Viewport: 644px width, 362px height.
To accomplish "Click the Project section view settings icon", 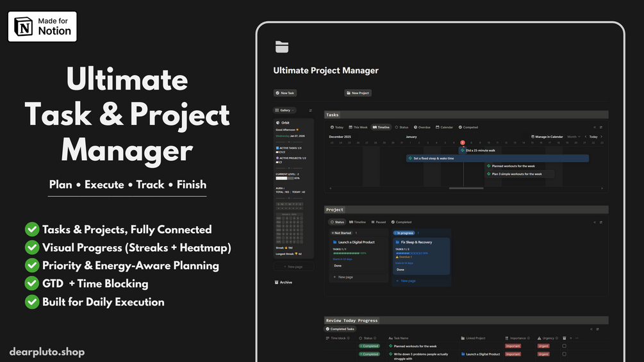I will point(601,222).
